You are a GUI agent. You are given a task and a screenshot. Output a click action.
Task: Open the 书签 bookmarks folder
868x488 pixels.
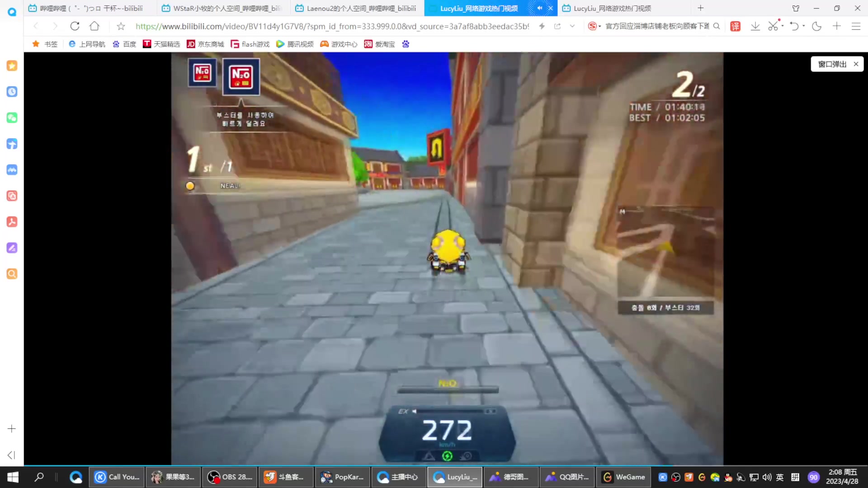pyautogui.click(x=45, y=44)
